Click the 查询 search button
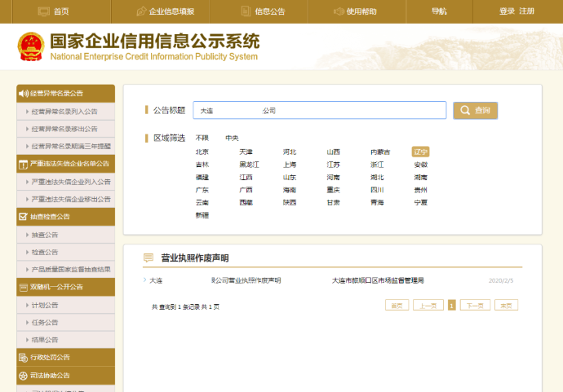This screenshot has height=392, width=563. coord(476,110)
